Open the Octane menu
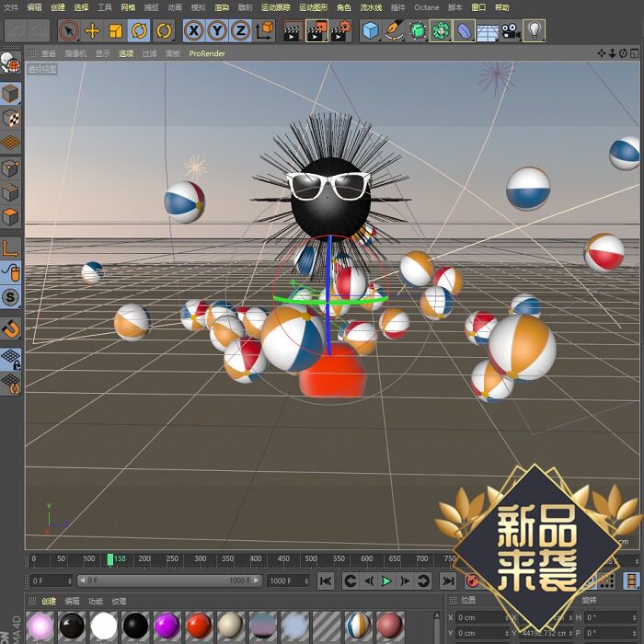The width and height of the screenshot is (644, 644). click(426, 7)
